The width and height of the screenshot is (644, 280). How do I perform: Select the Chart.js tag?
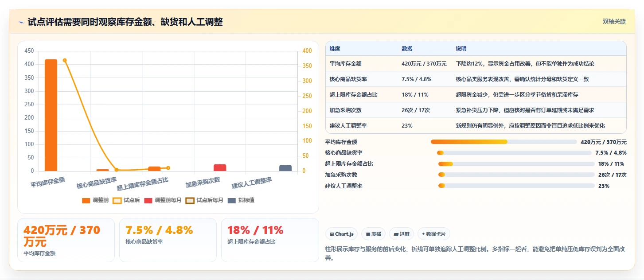341,234
